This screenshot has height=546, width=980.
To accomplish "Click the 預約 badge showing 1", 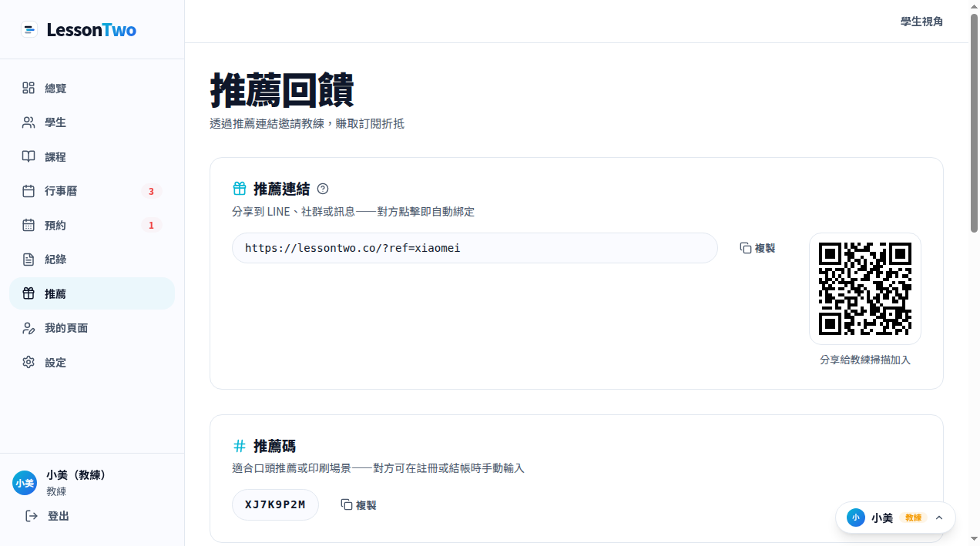I will (151, 225).
